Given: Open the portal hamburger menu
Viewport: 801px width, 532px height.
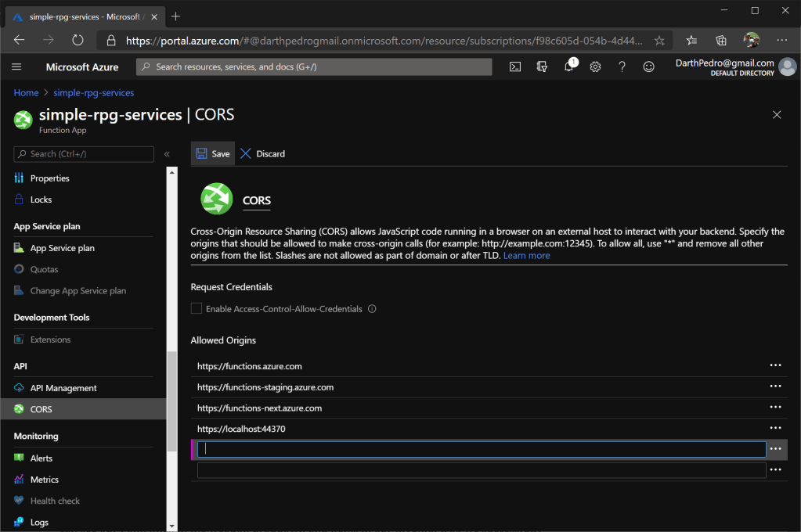Looking at the screenshot, I should coord(16,67).
